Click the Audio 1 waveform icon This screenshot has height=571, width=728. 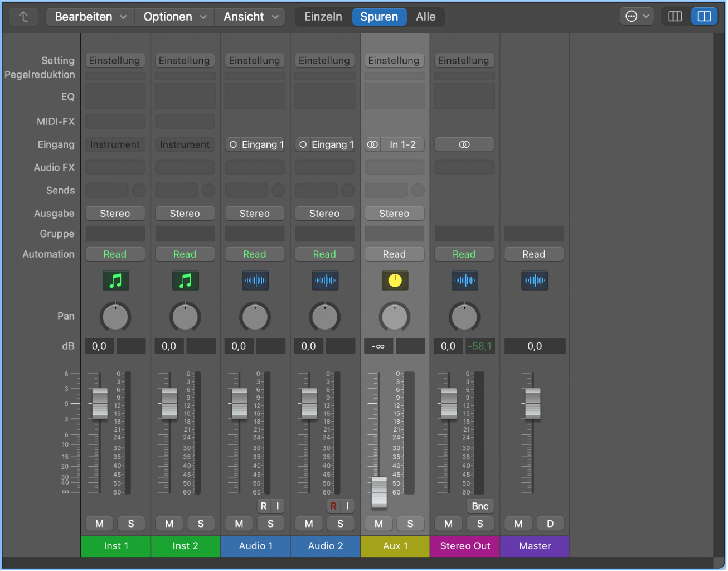pyautogui.click(x=255, y=280)
